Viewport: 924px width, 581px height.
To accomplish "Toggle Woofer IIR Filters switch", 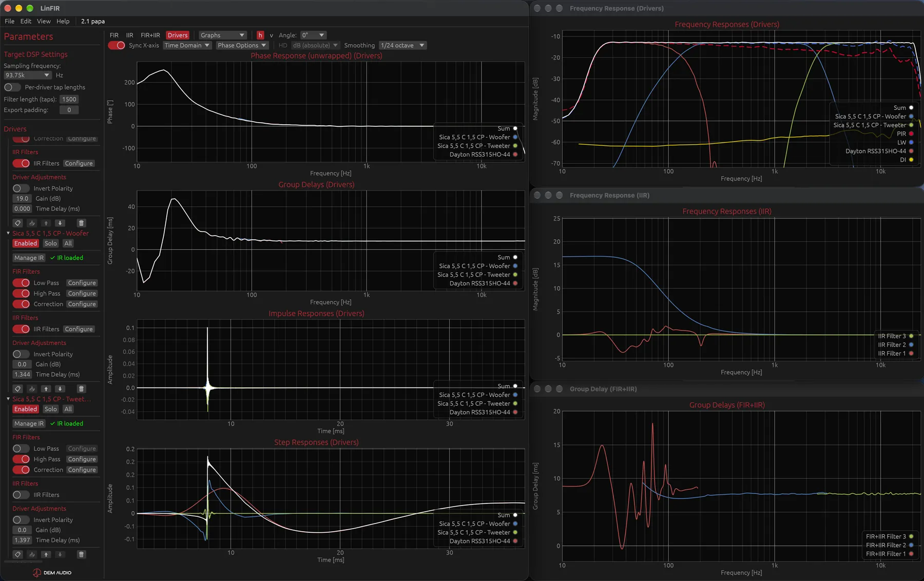I will click(21, 329).
